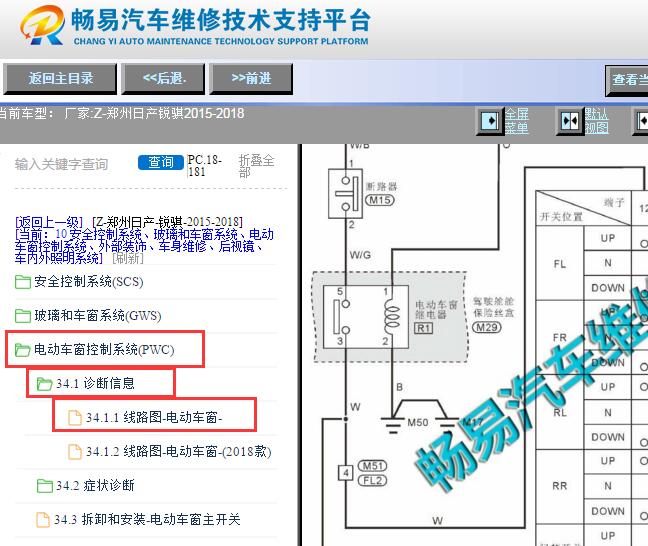Open the 全屏菜单 text link
648x546 pixels.
(x=517, y=121)
